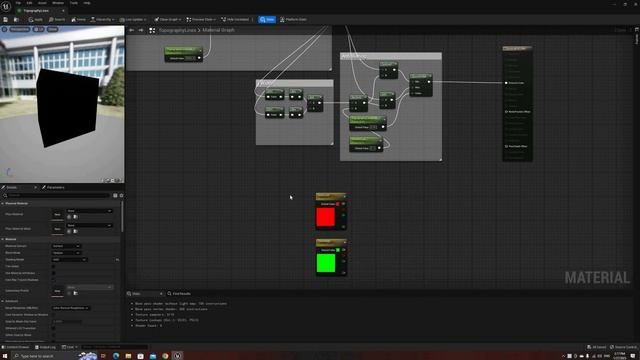Toggle Hide Unrelated nodes

235,20
